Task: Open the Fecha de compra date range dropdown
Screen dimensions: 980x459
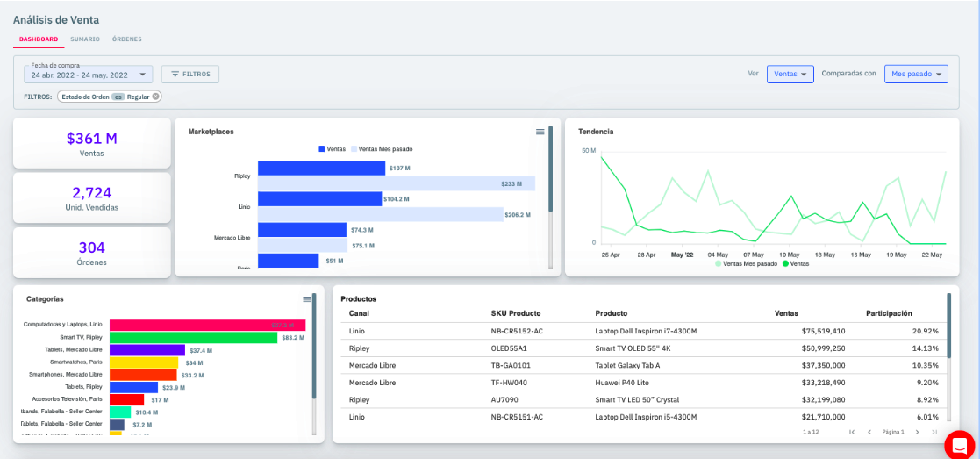Action: tap(88, 75)
